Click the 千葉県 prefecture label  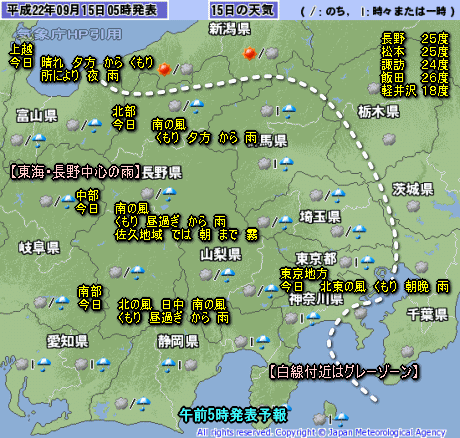(x=427, y=314)
